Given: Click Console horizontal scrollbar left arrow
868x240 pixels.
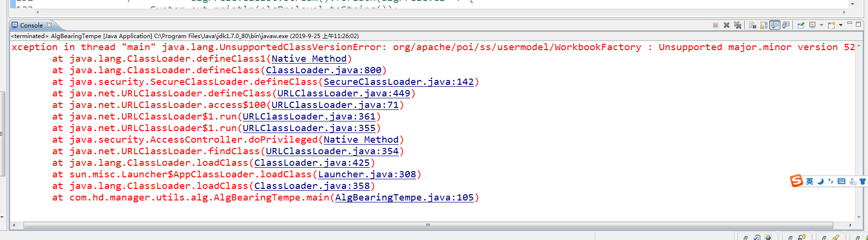Looking at the screenshot, I should click(14, 225).
